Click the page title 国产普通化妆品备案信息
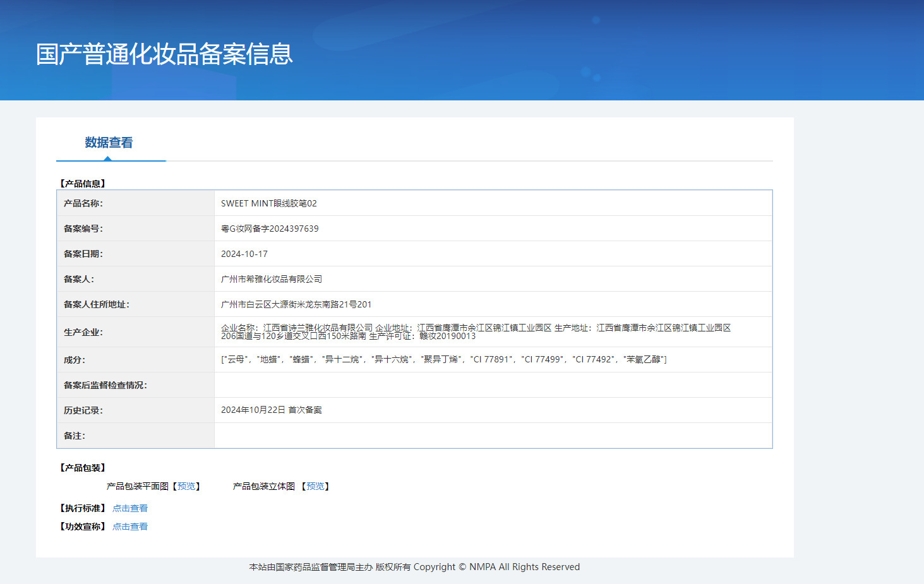The image size is (924, 584). coord(164,54)
